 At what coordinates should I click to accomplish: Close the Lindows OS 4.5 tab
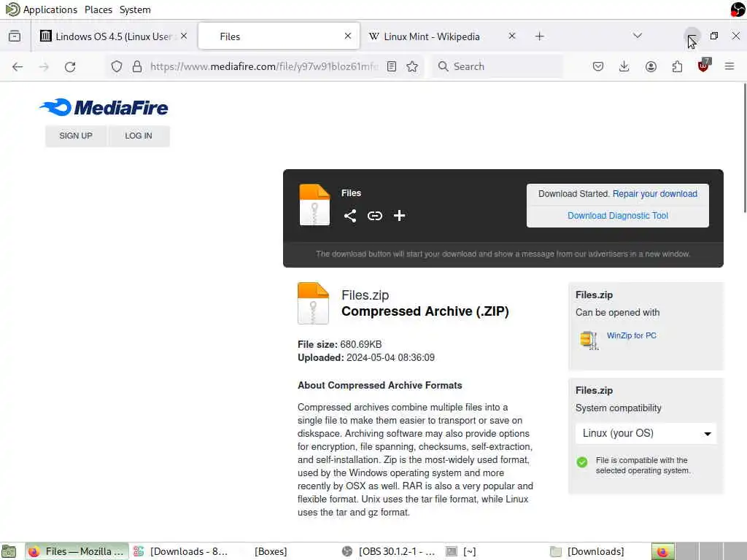click(184, 36)
